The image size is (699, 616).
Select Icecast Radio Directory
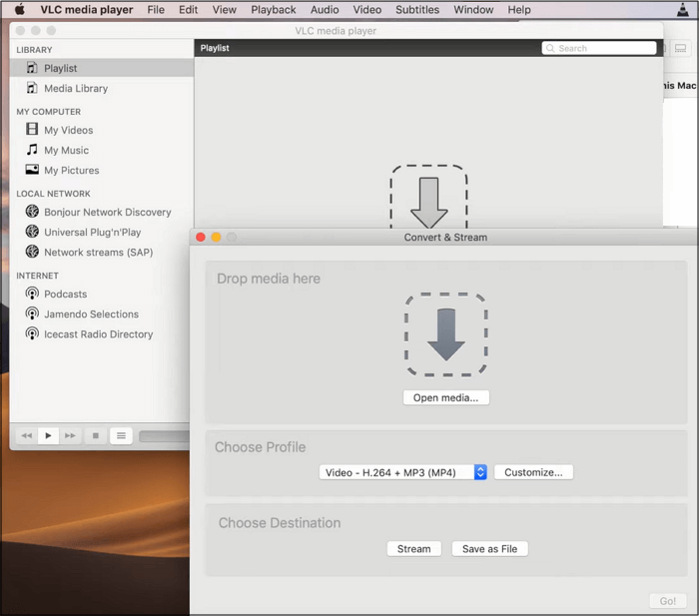(x=98, y=334)
